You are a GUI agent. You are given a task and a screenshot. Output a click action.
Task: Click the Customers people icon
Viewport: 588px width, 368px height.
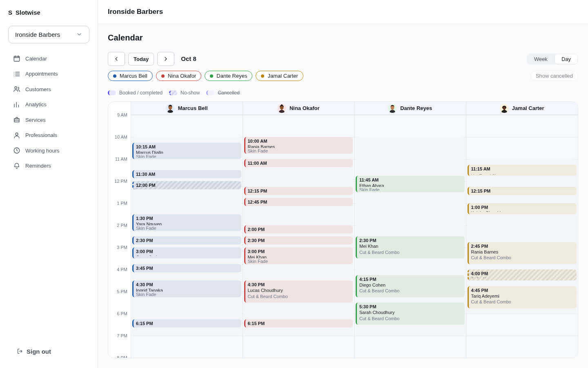17,89
